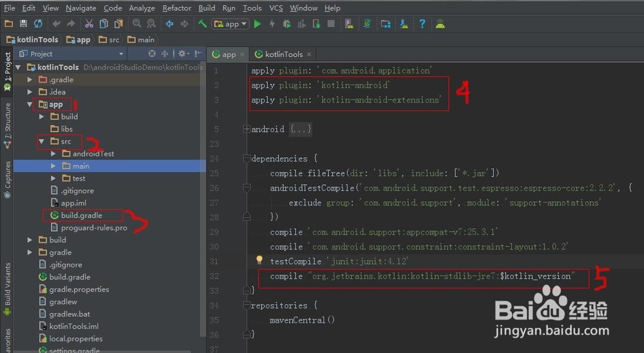644x353 pixels.
Task: Open the SDK Manager icon
Action: 404,24
